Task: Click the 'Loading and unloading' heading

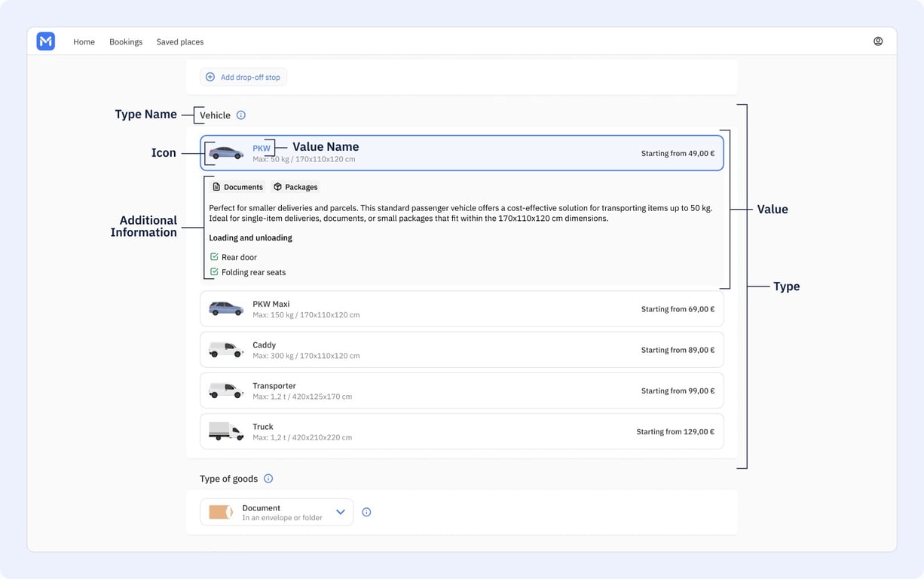Action: pos(250,237)
